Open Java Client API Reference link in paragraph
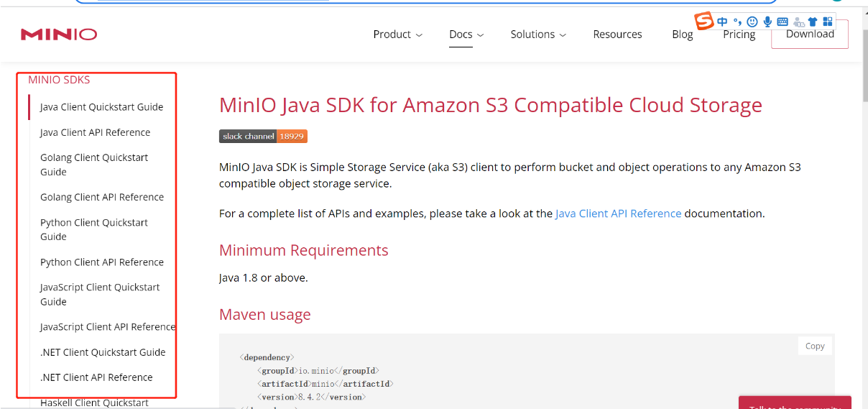The height and width of the screenshot is (409, 868). tap(618, 213)
